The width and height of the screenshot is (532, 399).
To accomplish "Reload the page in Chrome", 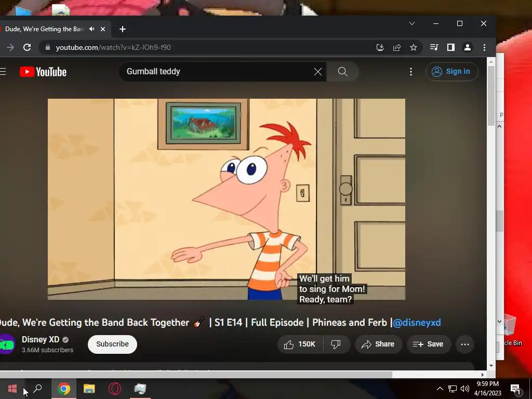I will pos(27,47).
